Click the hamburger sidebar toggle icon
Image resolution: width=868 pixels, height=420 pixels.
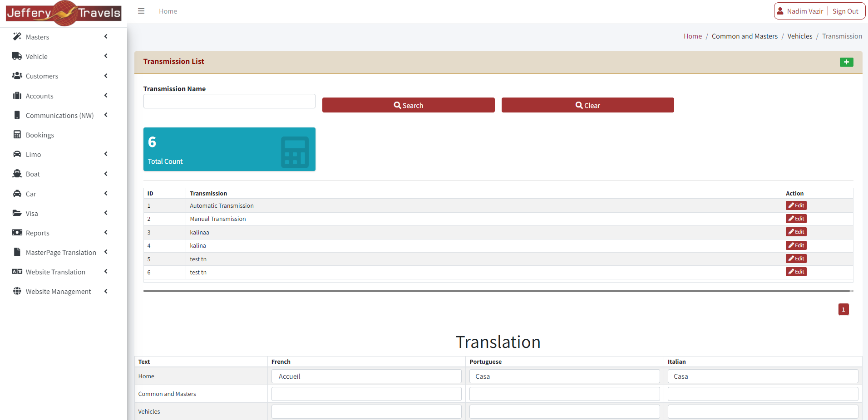tap(141, 11)
